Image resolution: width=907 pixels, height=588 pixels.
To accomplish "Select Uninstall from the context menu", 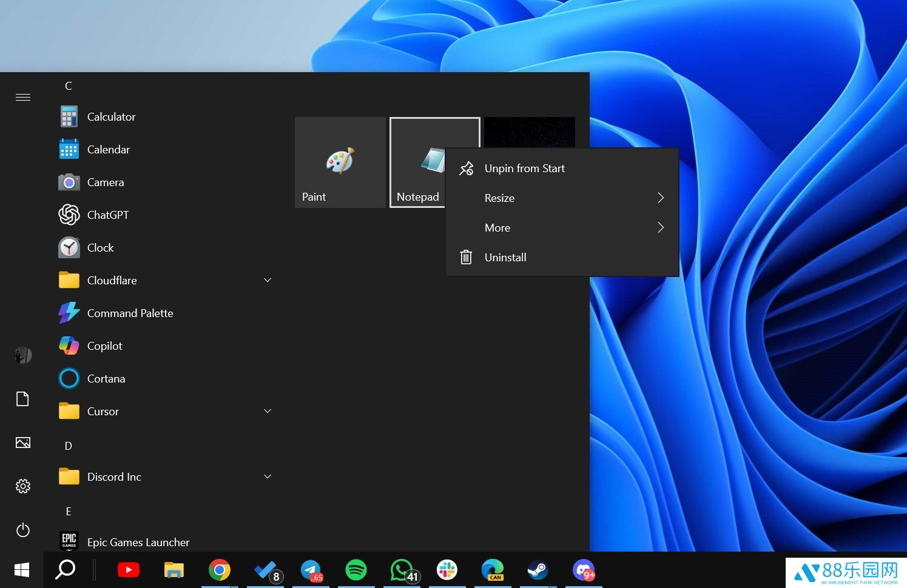I will pos(505,258).
